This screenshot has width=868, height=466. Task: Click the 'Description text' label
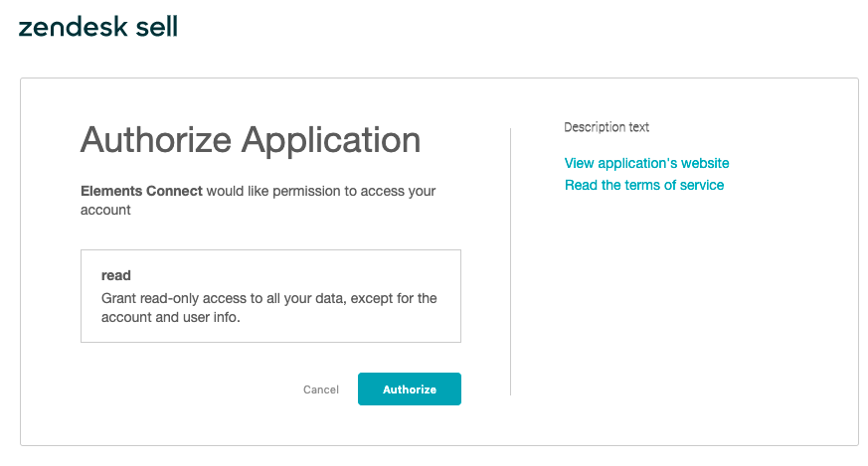tap(607, 127)
